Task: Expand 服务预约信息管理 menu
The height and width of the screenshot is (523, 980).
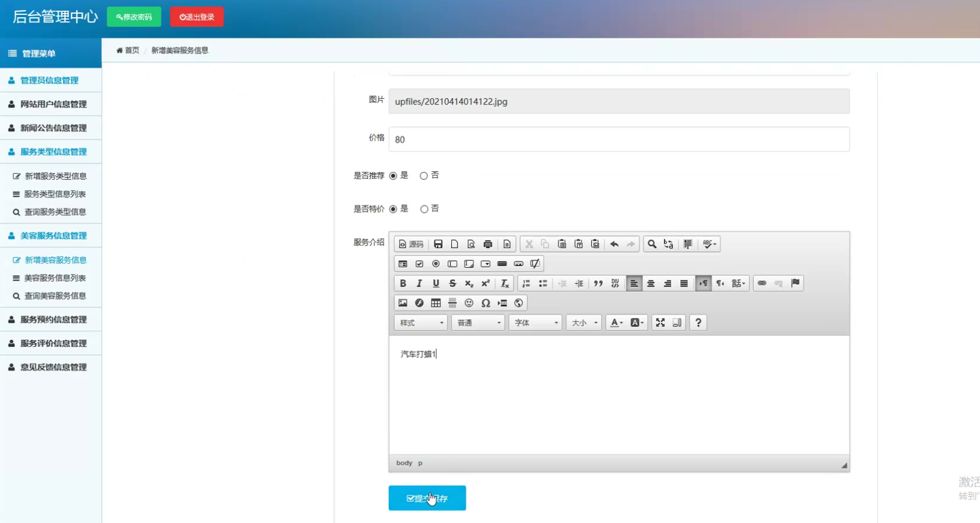Action: tap(53, 320)
